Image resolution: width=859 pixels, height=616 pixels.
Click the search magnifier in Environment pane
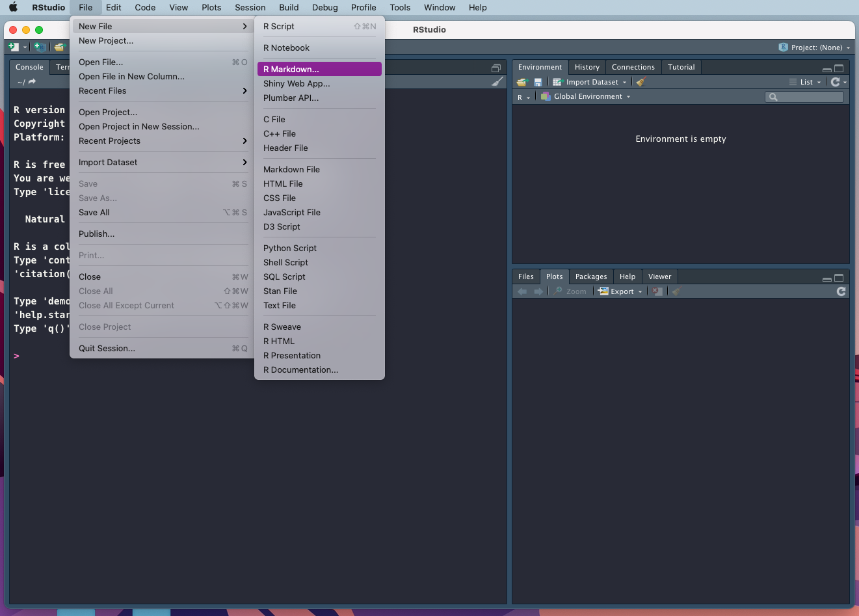coord(774,96)
